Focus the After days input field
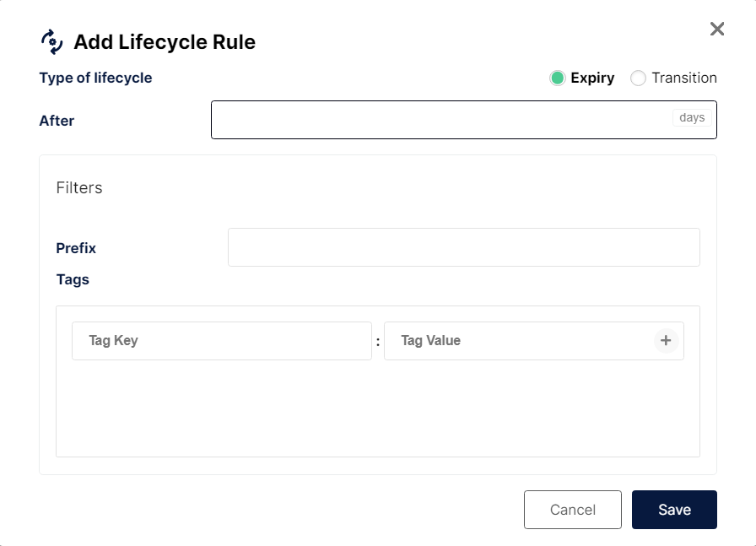Screen dimensions: 756x546 pos(439,120)
